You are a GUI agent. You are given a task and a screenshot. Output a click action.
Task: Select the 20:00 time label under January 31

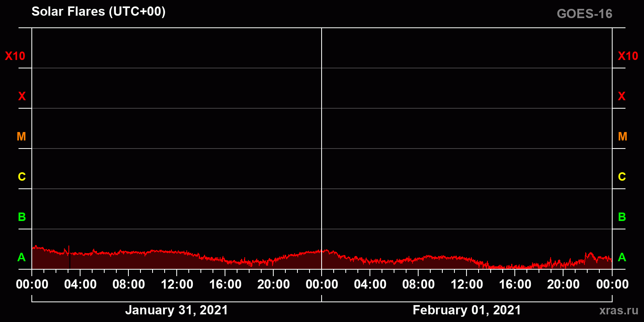[274, 285]
